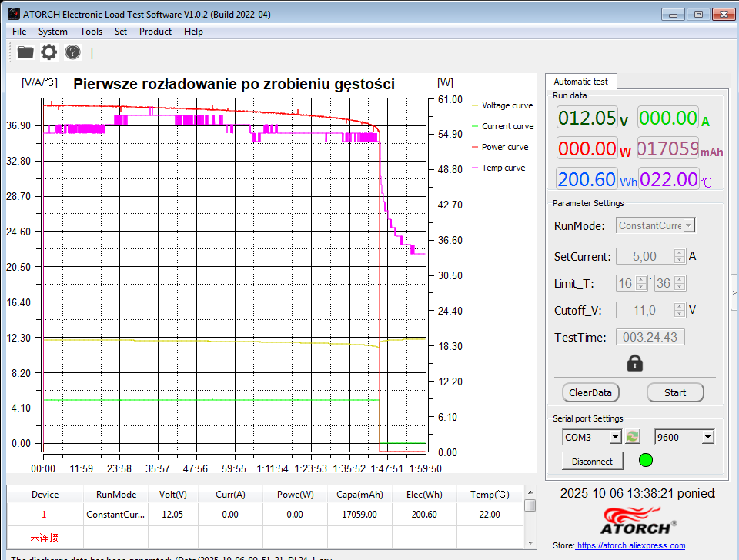Increase Limit_T hours with up arrow
Image resolution: width=739 pixels, height=560 pixels.
[640, 280]
